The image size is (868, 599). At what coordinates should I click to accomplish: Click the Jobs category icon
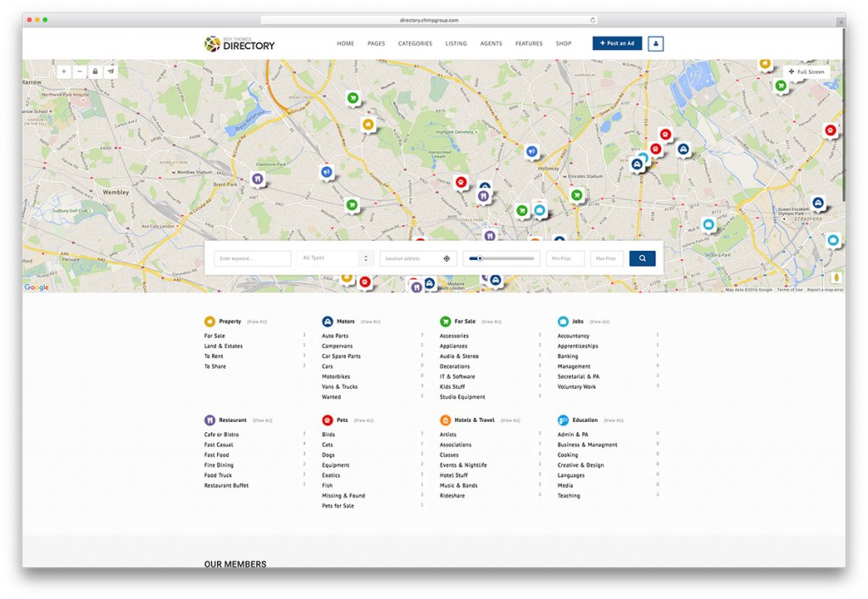561,321
